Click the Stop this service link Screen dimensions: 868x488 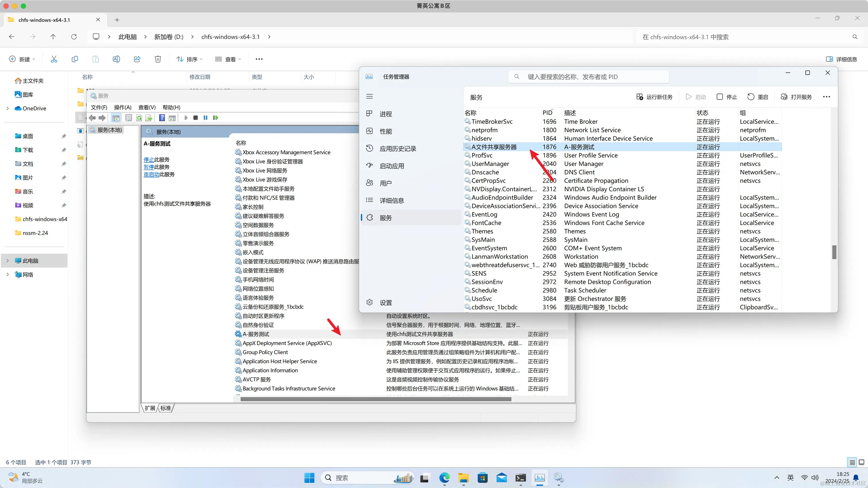point(149,160)
